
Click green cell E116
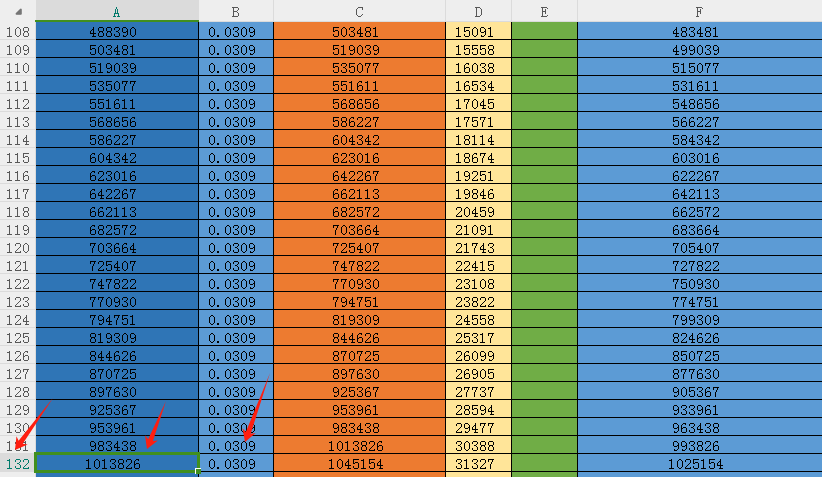[544, 176]
